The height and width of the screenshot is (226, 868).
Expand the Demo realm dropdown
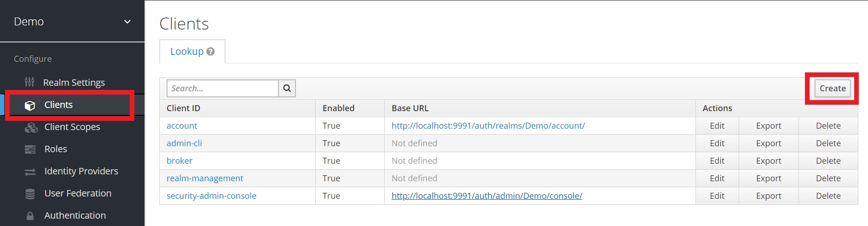coord(127,22)
